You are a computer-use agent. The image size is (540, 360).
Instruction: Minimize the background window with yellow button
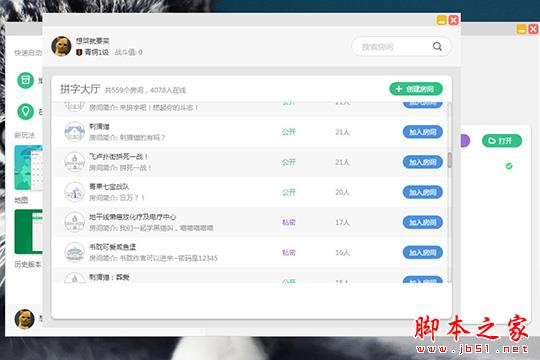[x=521, y=29]
